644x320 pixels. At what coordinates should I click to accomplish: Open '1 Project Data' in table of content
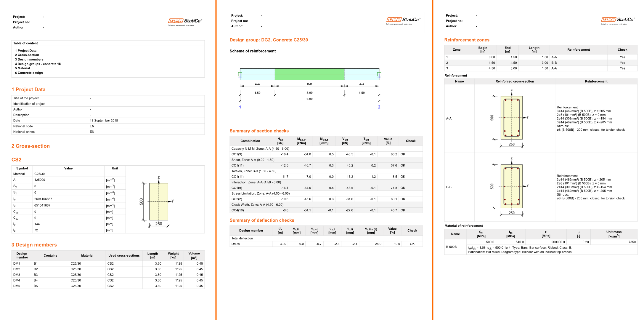[x=26, y=51]
